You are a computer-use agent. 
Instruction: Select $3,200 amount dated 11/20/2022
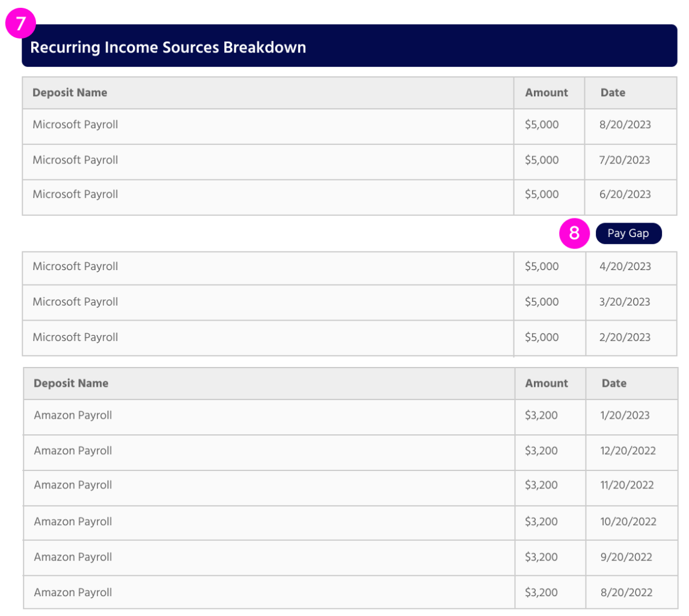(x=541, y=485)
